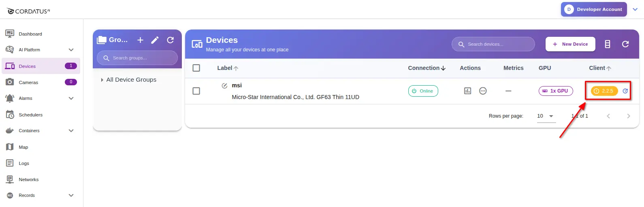
Task: Click the Dashboard monitor icon
Action: [x=10, y=34]
